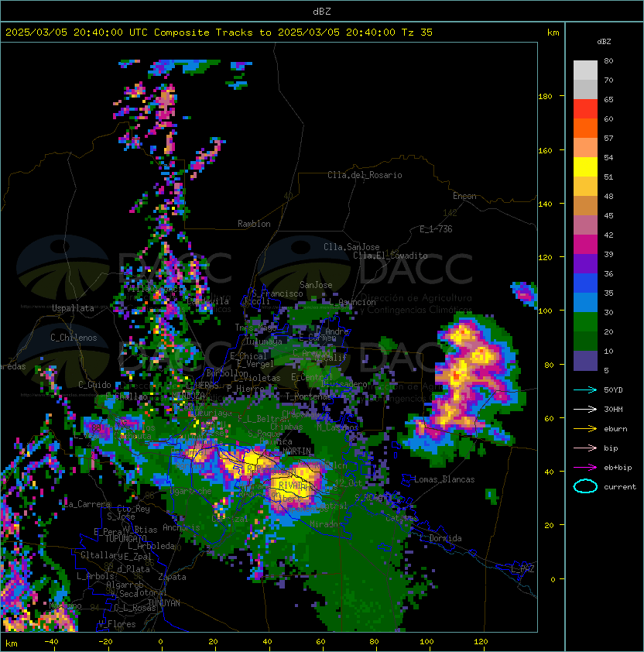Click the '-20' tick on the bottom axis

[x=104, y=642]
